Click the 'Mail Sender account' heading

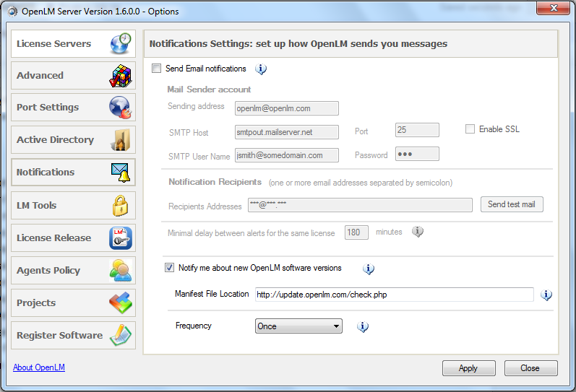pyautogui.click(x=209, y=90)
